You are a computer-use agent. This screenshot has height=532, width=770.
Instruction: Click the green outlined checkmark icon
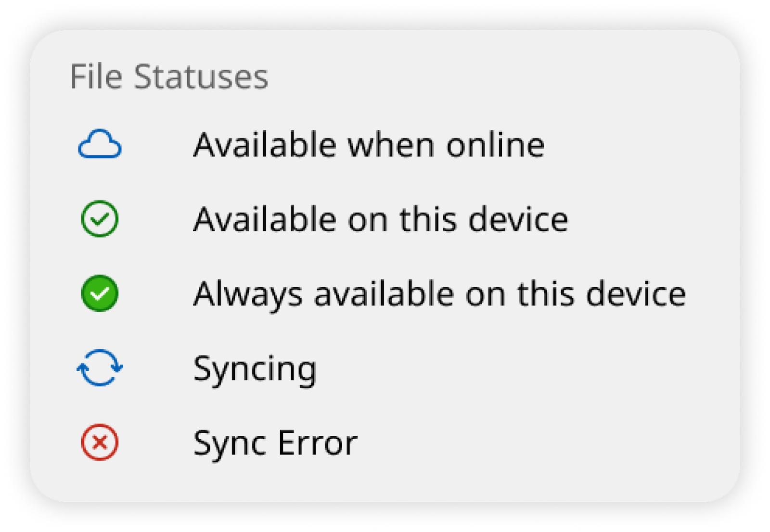[100, 219]
